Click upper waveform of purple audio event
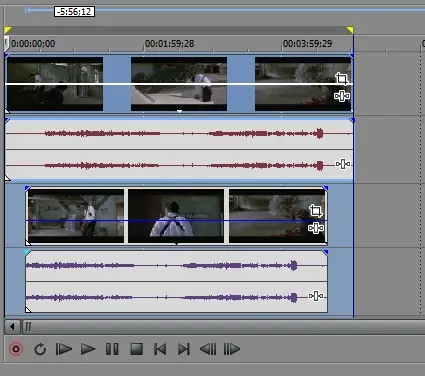The width and height of the screenshot is (425, 376). click(176, 266)
